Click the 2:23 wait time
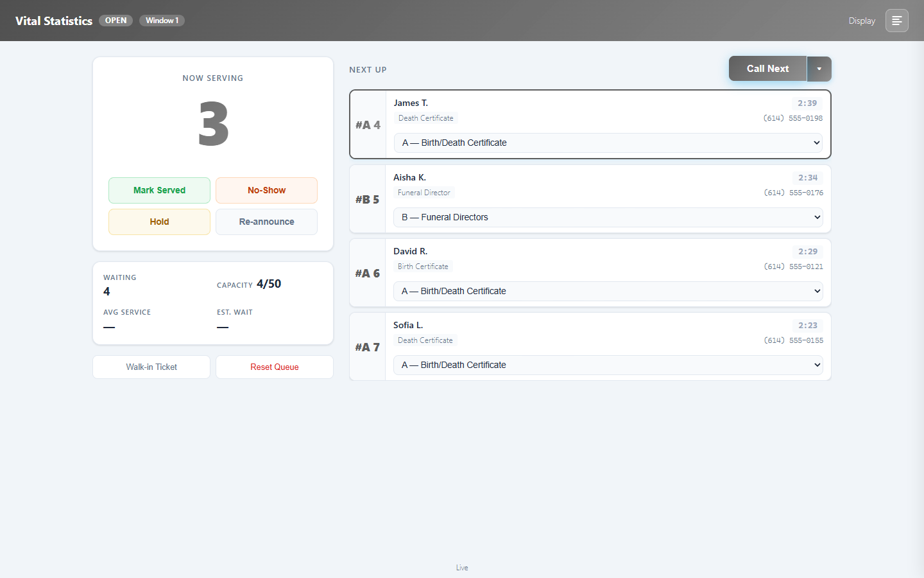Screen dimensions: 924x578 pyautogui.click(x=808, y=326)
